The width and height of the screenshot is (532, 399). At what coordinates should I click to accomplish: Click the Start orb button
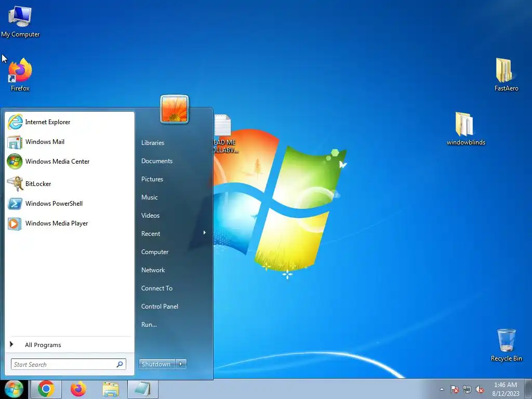[14, 389]
